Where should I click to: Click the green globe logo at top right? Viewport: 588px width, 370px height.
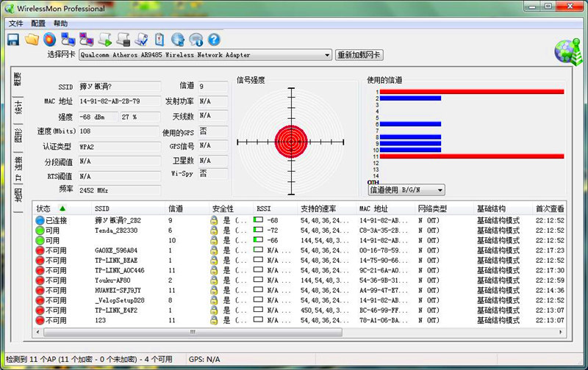coord(566,50)
